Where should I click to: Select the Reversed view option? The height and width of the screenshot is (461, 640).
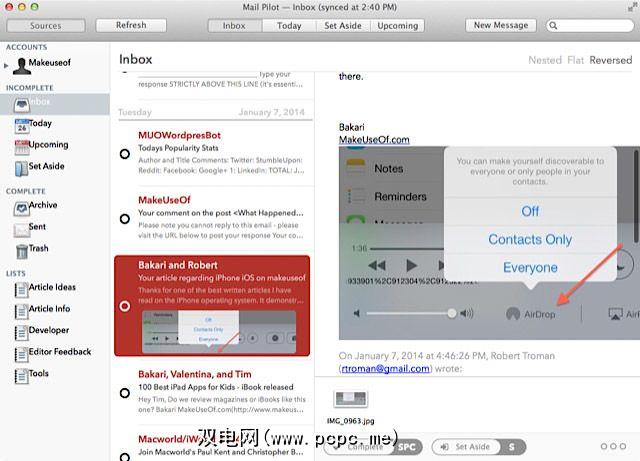point(611,60)
